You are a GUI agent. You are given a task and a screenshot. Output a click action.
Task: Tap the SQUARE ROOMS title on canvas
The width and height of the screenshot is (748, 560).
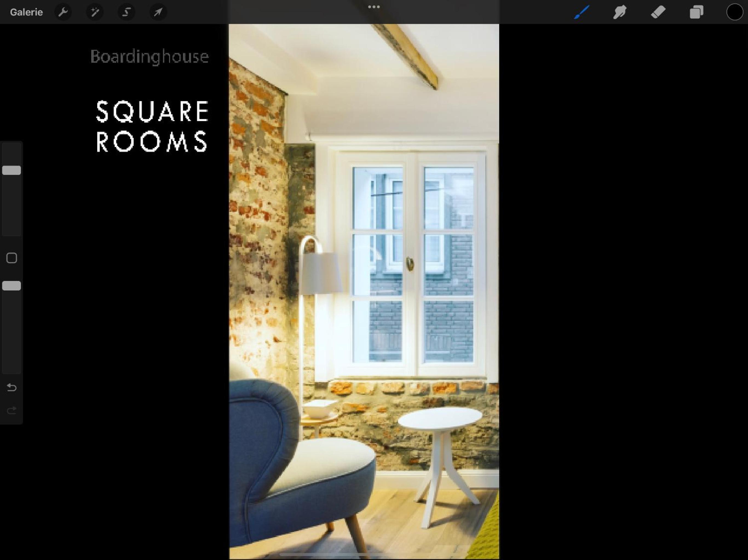pyautogui.click(x=152, y=126)
